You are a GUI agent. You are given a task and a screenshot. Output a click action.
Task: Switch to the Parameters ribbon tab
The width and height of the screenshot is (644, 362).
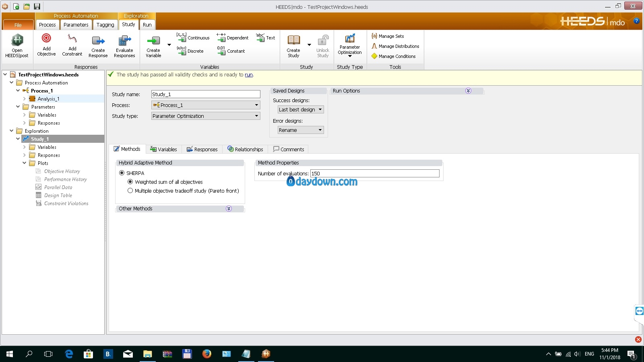(x=76, y=25)
